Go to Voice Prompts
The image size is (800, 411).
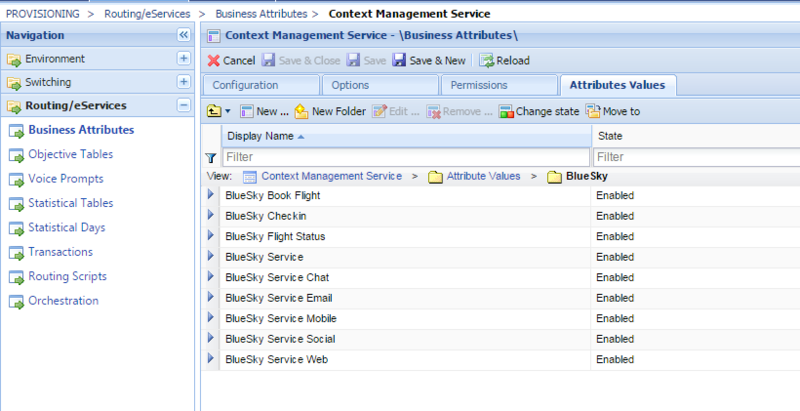pos(66,178)
